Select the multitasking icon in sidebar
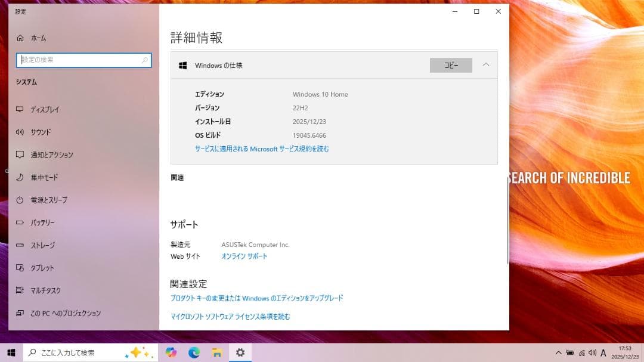This screenshot has width=644, height=362. point(20,290)
